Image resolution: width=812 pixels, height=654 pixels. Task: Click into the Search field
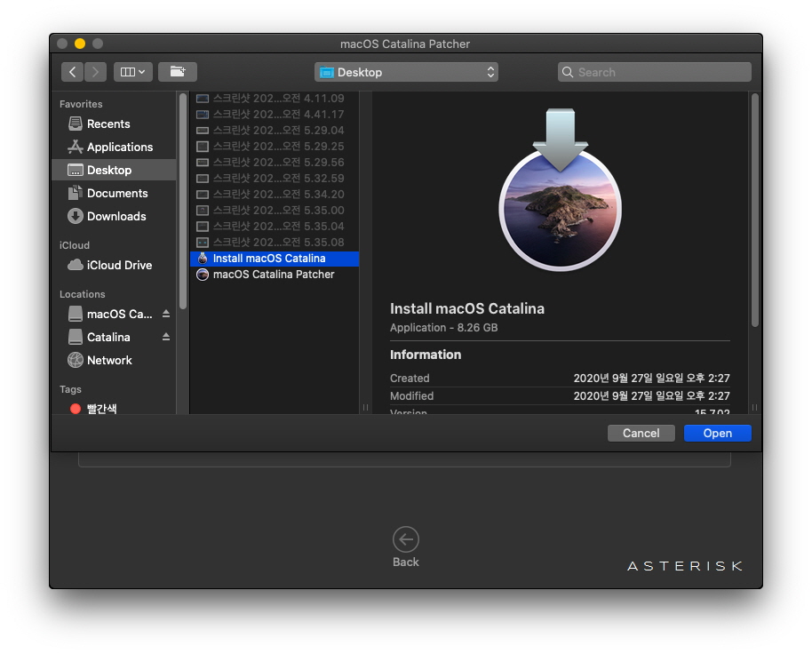(654, 72)
